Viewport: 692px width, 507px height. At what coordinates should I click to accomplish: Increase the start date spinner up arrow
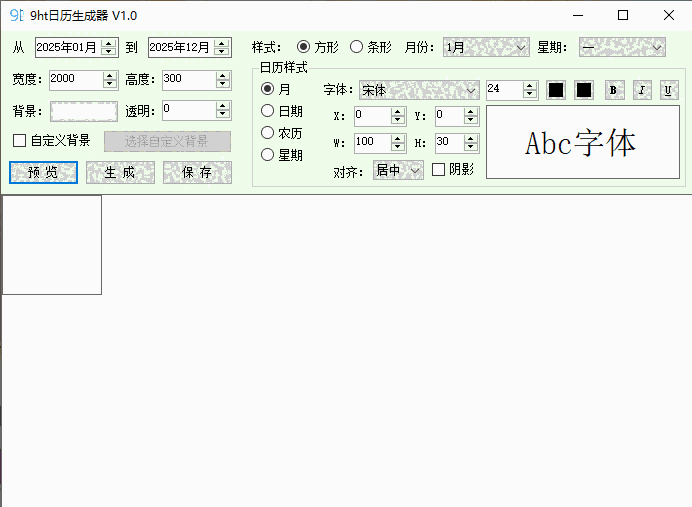click(109, 43)
